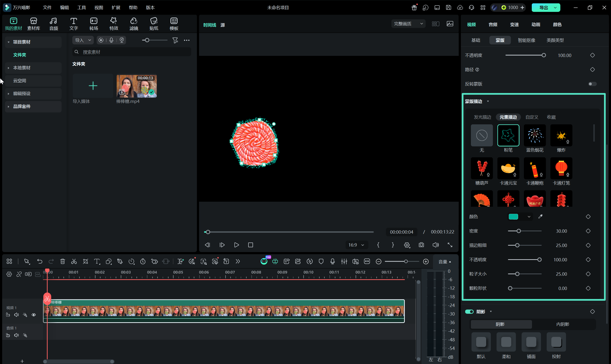This screenshot has width=611, height=364.
Task: Click the text tool in timeline toolbar
Action: [x=97, y=261]
